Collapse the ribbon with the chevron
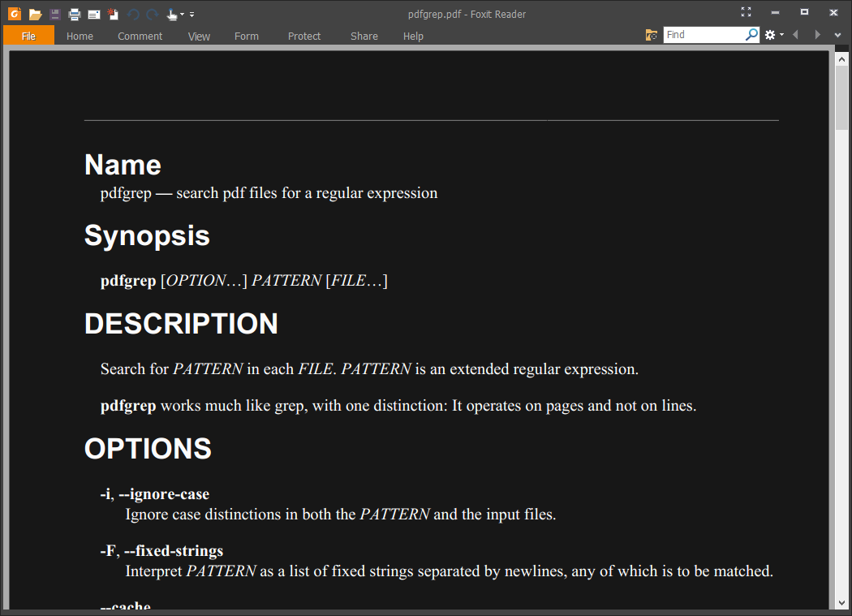This screenshot has height=616, width=852. coord(838,35)
